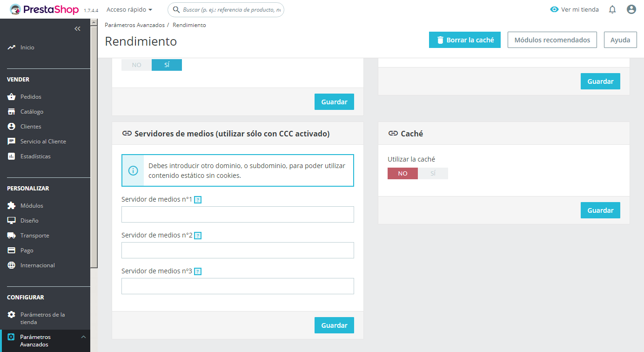Click the Transporte truck icon
Viewport: 644px width, 352px height.
click(x=12, y=236)
